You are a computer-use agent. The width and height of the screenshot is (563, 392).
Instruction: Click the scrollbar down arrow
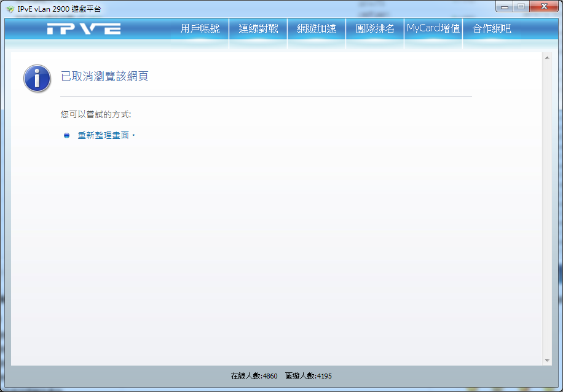(x=547, y=361)
